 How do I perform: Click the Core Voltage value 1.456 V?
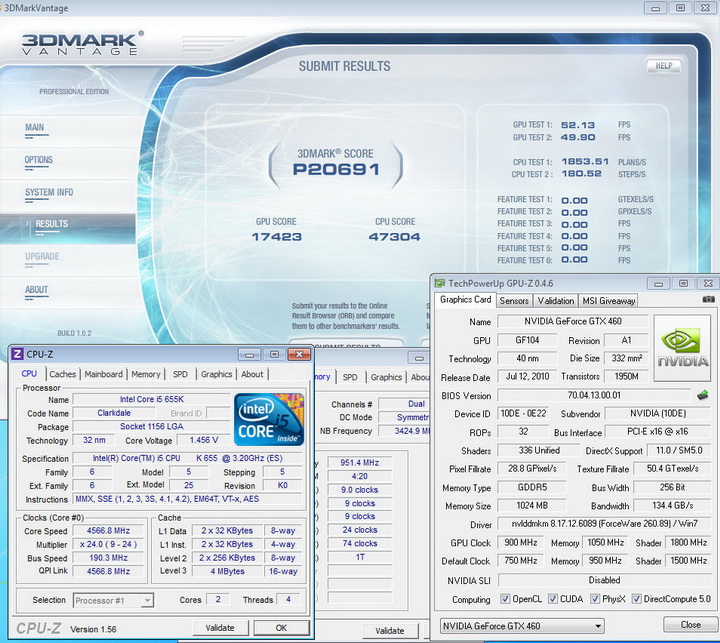point(203,440)
